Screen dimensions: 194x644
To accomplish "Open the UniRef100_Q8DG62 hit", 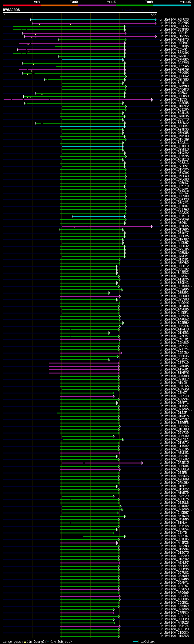I will 174,76.
